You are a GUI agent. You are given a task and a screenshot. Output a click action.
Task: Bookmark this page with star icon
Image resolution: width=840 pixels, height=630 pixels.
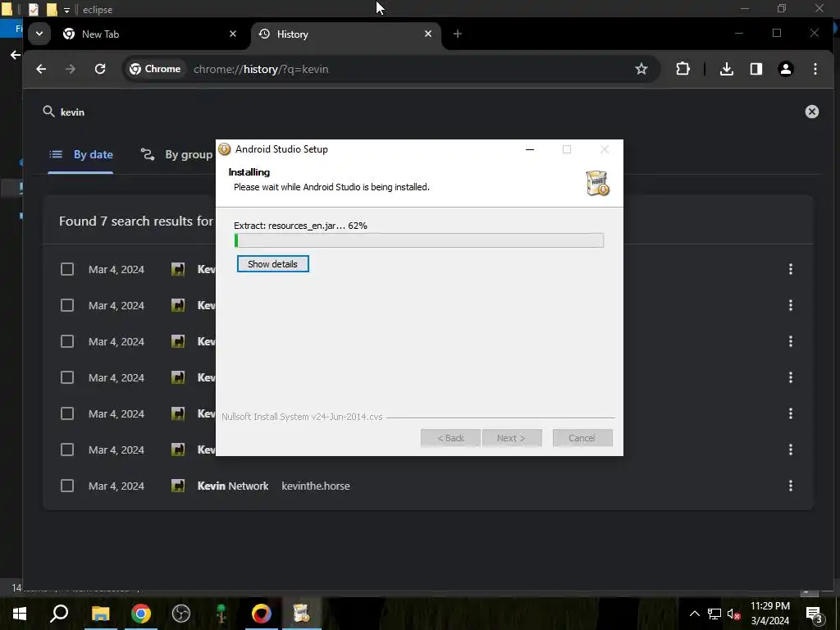click(641, 69)
